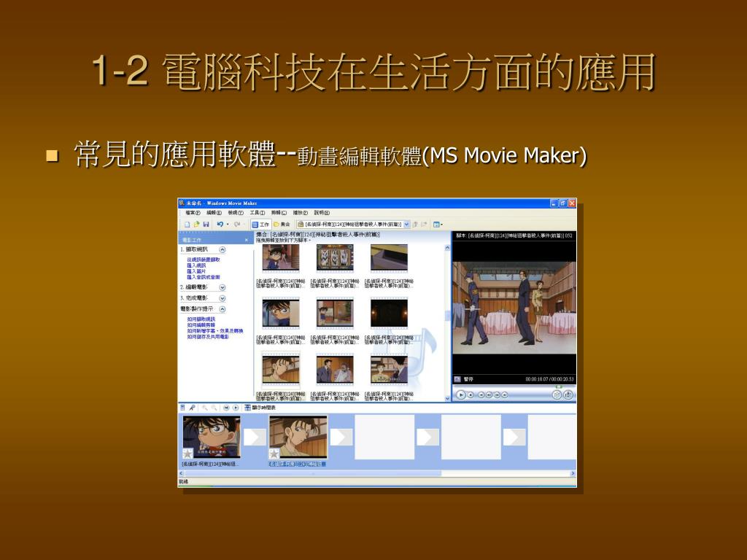
Task: Open the Tools (工具) menu
Action: 258,213
